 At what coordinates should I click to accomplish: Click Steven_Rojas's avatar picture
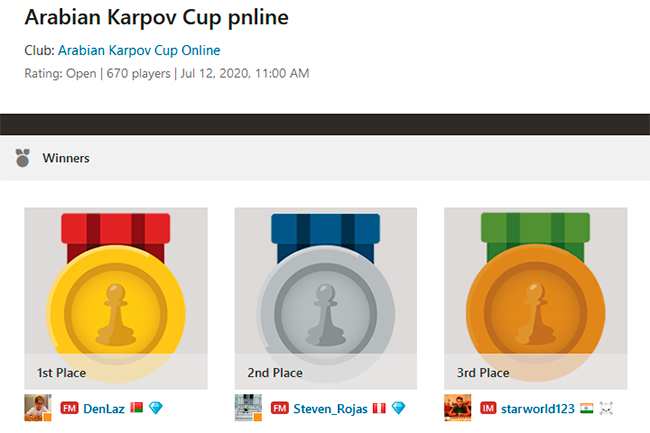tap(248, 408)
